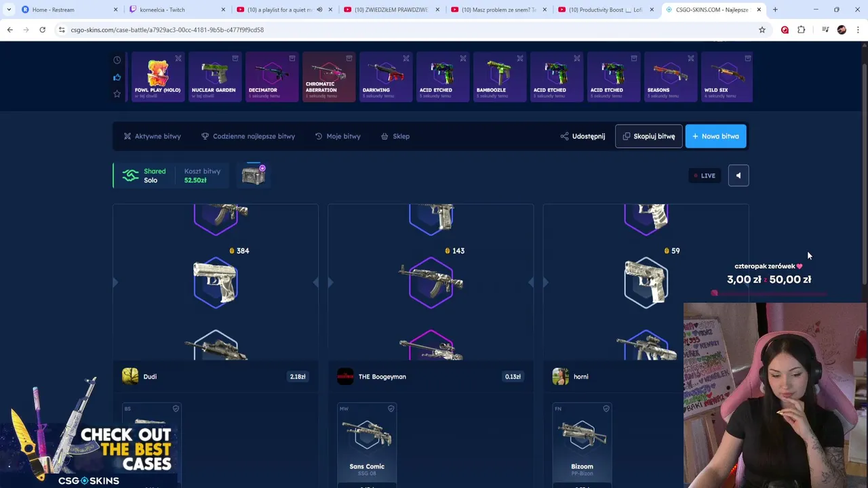Screen dimensions: 868x488
Task: Open the Sklep tab
Action: coord(395,136)
